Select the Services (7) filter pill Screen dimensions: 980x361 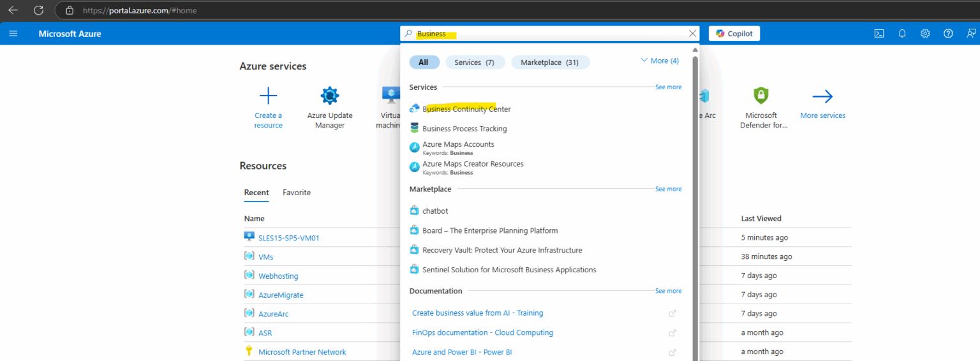point(475,63)
